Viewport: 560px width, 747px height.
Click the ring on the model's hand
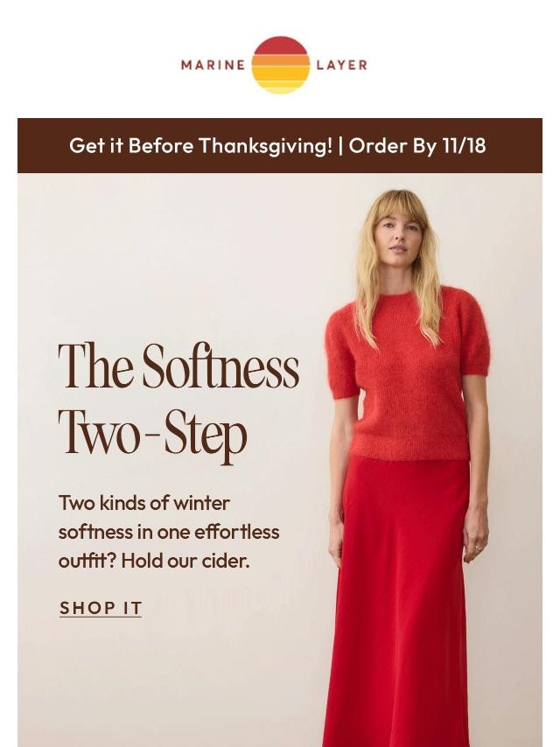(x=479, y=548)
